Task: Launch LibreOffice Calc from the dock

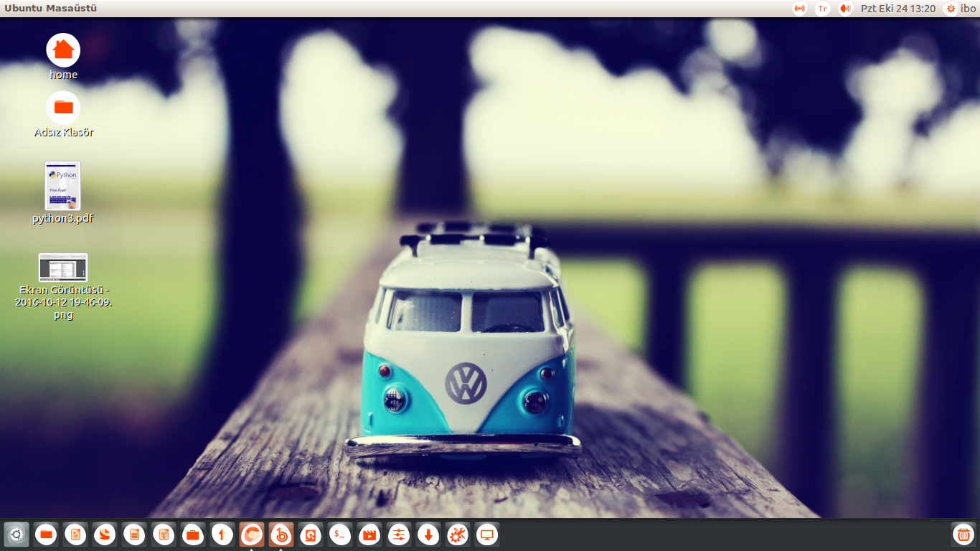Action: (x=134, y=534)
